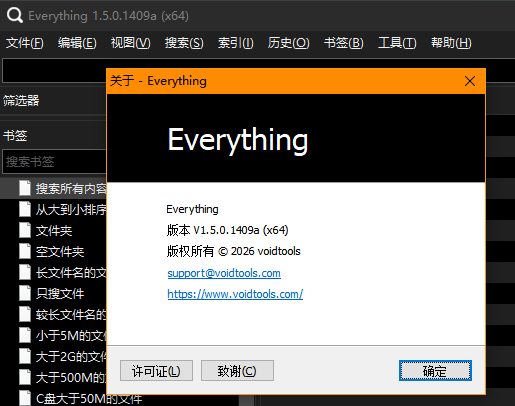Open the support@voidtools.com email link

[x=224, y=273]
